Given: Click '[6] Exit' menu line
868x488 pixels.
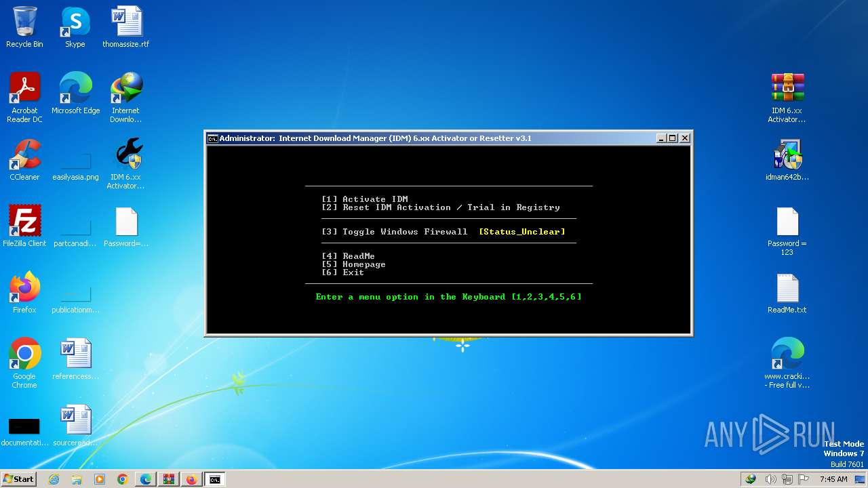Looking at the screenshot, I should (x=343, y=272).
